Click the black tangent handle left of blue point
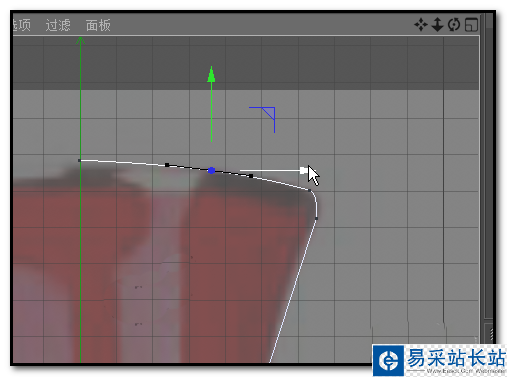The height and width of the screenshot is (377, 507). [x=167, y=165]
